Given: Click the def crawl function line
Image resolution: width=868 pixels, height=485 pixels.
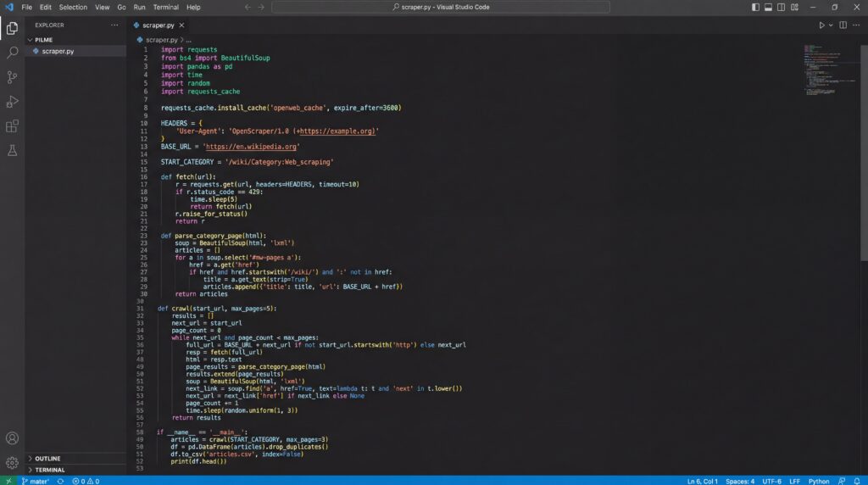Looking at the screenshot, I should click(x=216, y=309).
